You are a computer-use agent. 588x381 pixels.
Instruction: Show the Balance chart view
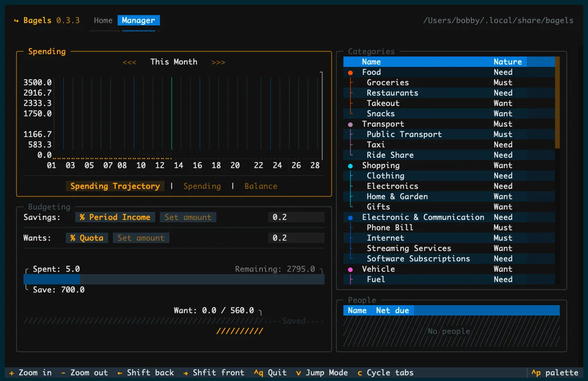[261, 186]
